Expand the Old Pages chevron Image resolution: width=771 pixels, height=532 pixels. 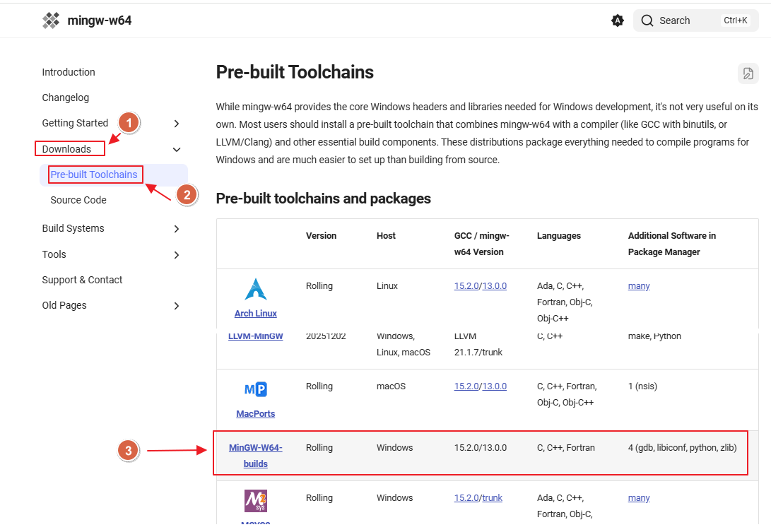[x=177, y=307]
